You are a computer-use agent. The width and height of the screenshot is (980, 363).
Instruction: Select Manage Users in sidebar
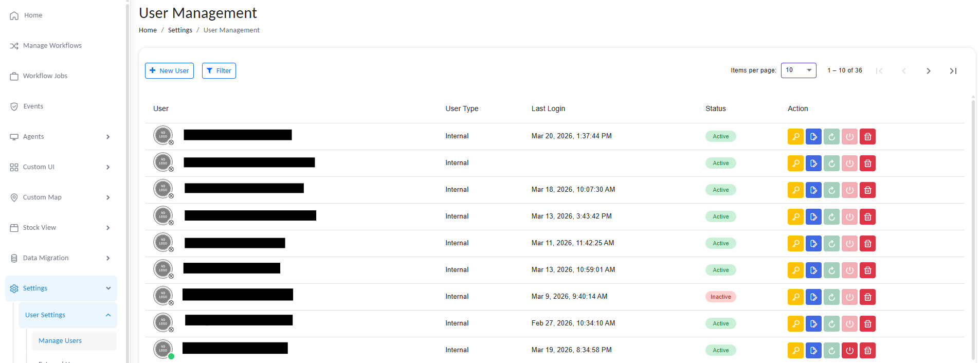click(60, 341)
